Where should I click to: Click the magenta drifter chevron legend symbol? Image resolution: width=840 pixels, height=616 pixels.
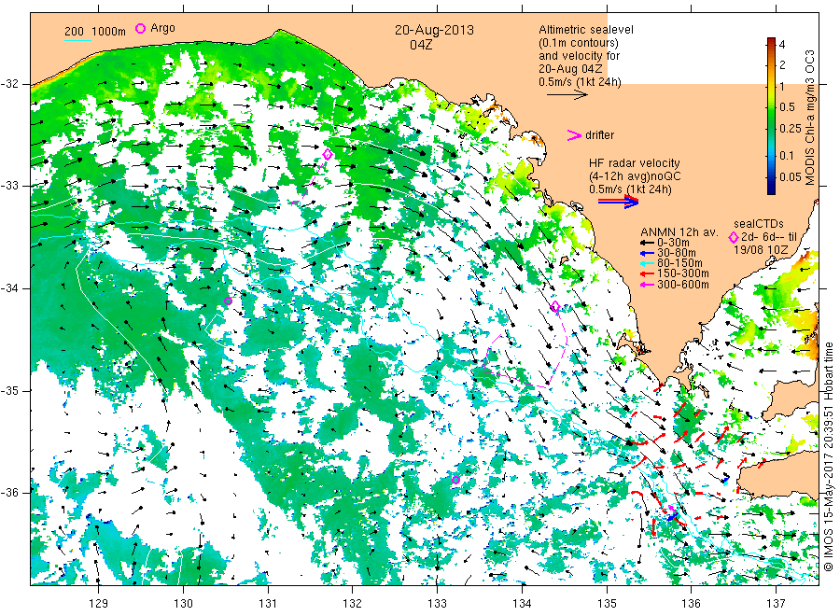[x=574, y=135]
